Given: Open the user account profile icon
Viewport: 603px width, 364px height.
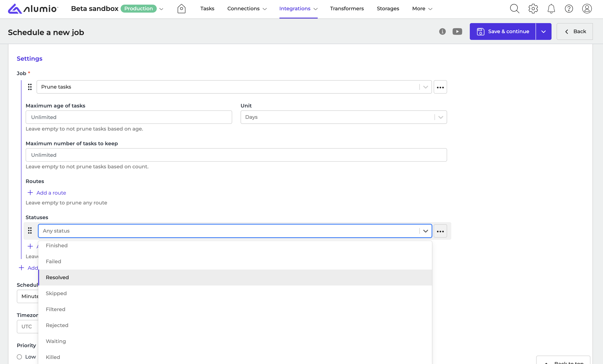Looking at the screenshot, I should coord(587,9).
